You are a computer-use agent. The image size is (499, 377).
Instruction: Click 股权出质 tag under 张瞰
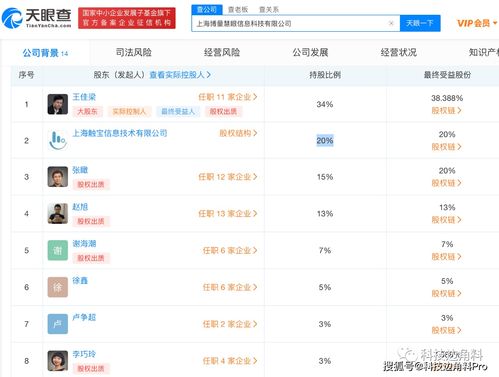coord(91,184)
